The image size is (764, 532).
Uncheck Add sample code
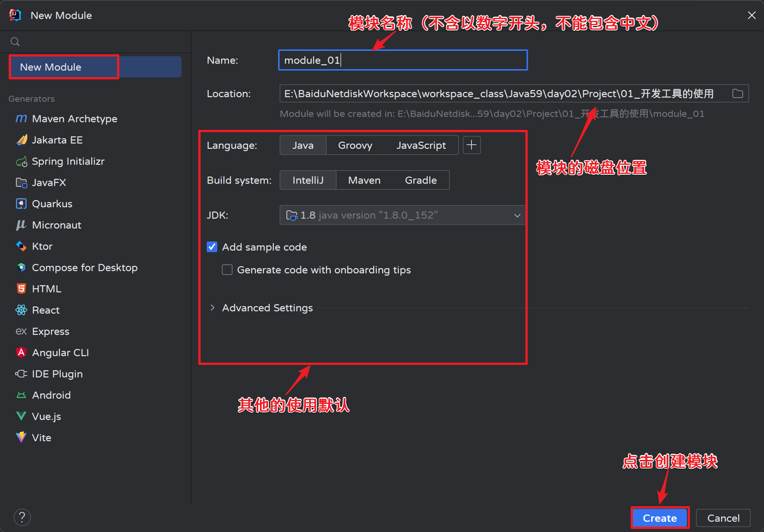[x=212, y=246]
